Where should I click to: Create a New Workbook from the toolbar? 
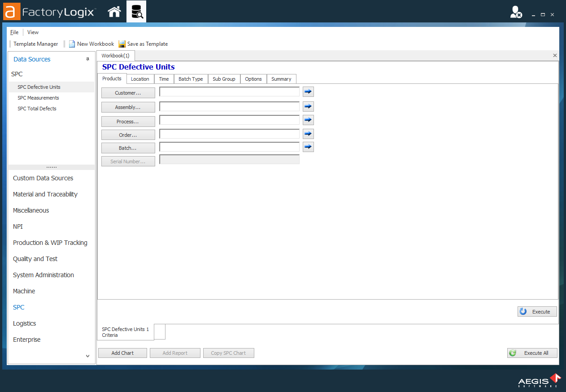click(x=91, y=44)
